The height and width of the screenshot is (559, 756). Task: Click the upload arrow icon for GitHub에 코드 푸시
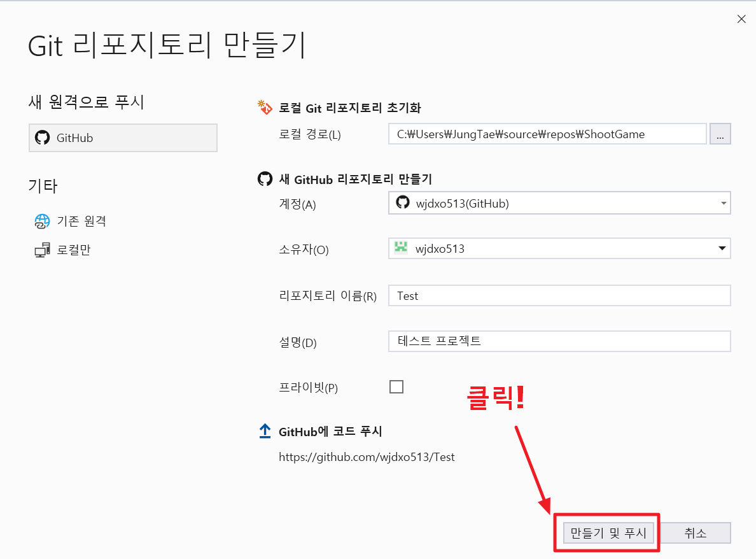pos(264,430)
